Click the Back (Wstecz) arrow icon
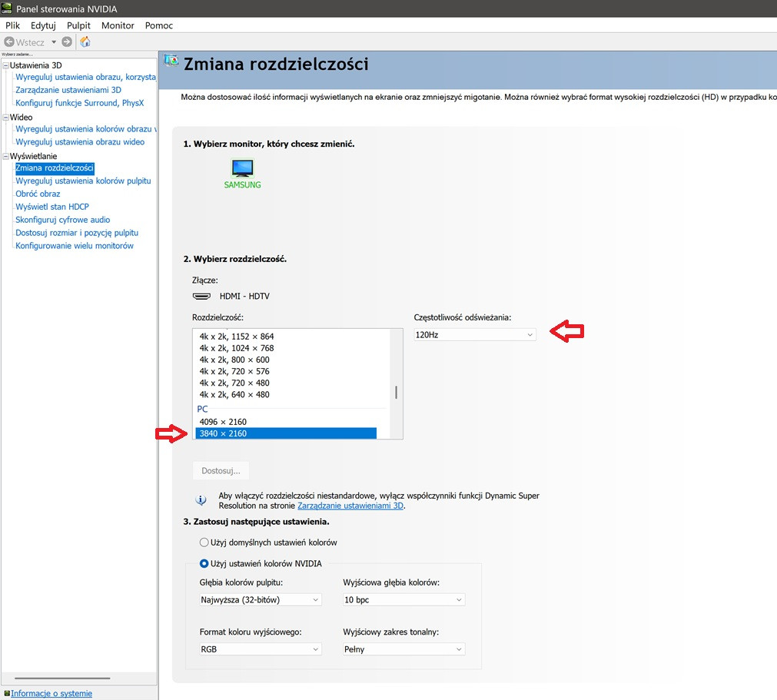This screenshot has width=777, height=700. [x=9, y=42]
